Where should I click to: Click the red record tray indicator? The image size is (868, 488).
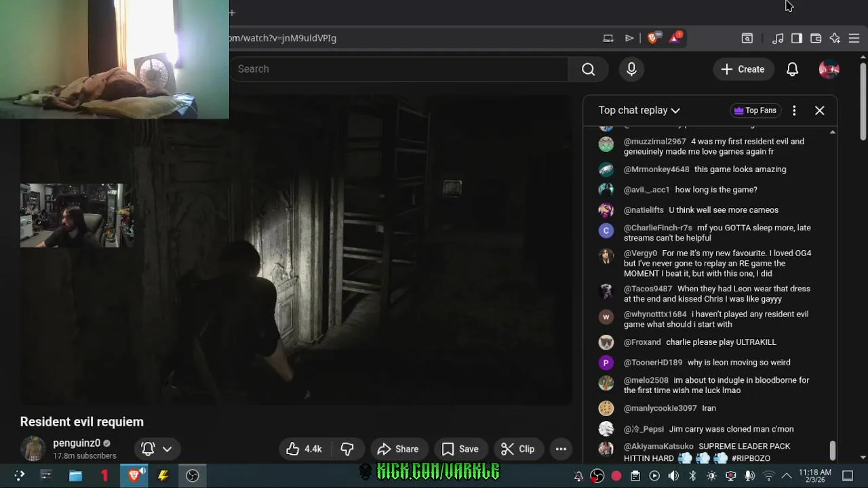tap(616, 476)
